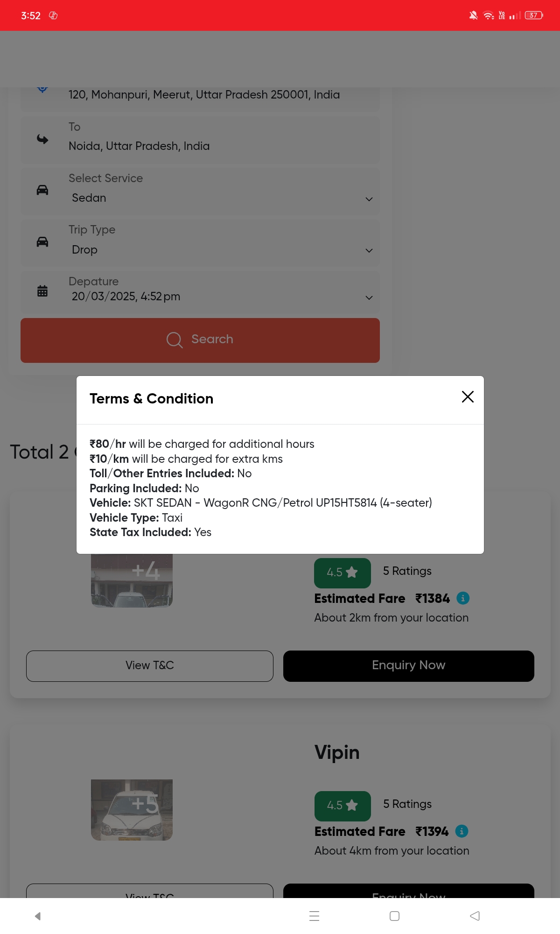Screen dimensions: 560x934
Task: Expand the Select Service Sedan dropdown
Action: click(x=369, y=199)
